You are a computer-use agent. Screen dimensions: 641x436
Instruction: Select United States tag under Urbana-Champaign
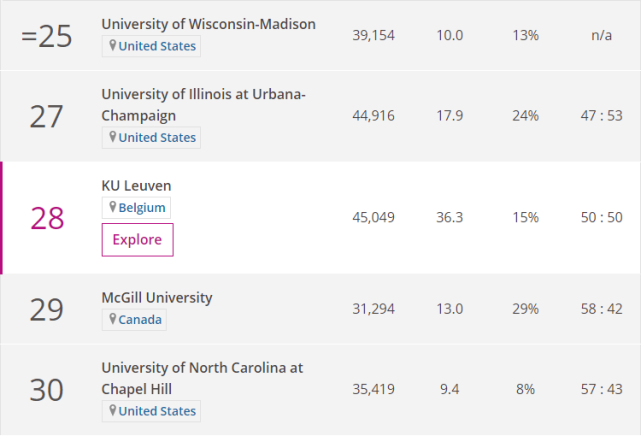(x=157, y=137)
